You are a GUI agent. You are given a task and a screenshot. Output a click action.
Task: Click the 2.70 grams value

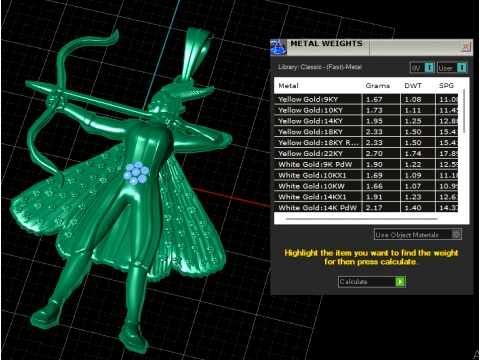point(374,153)
